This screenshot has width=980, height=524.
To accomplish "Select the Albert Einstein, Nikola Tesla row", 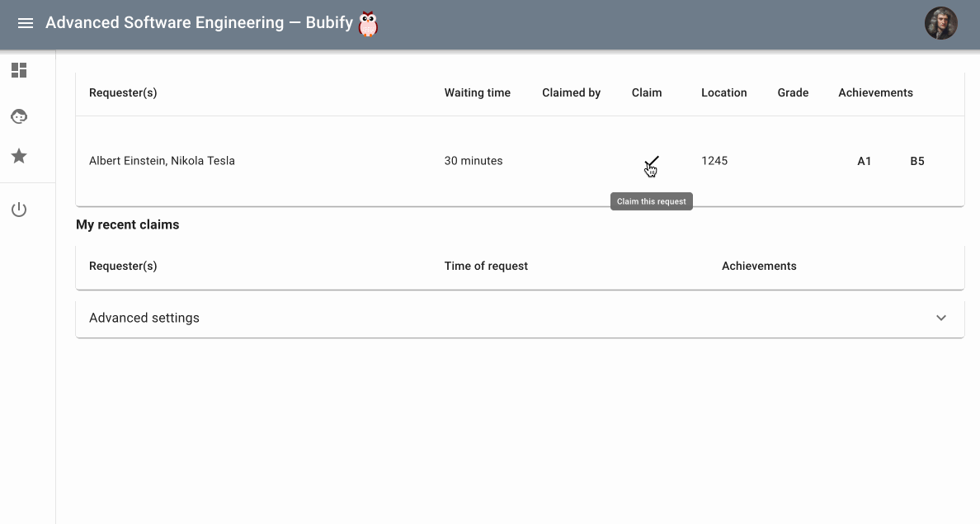I will (162, 161).
